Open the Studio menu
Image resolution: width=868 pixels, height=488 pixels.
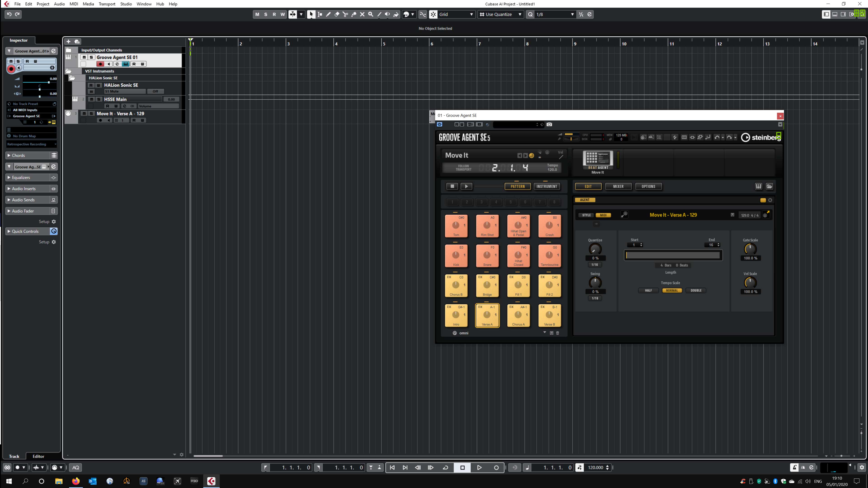pyautogui.click(x=126, y=4)
